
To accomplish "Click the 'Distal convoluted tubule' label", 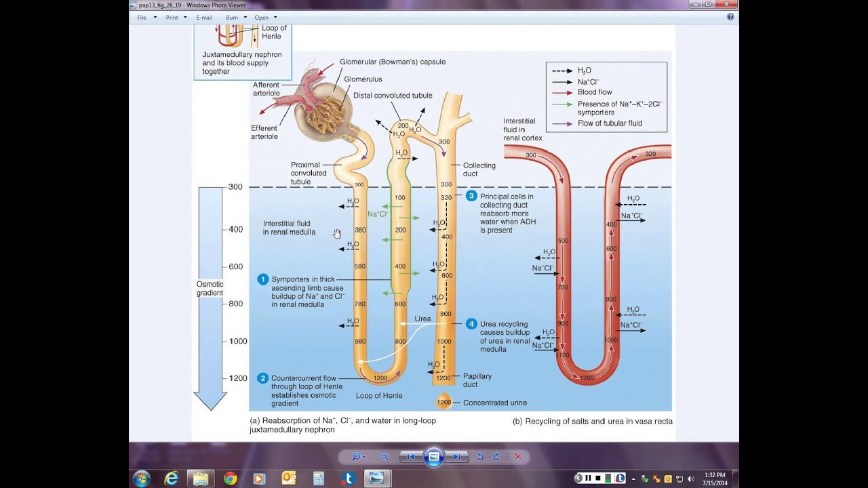I will (393, 96).
